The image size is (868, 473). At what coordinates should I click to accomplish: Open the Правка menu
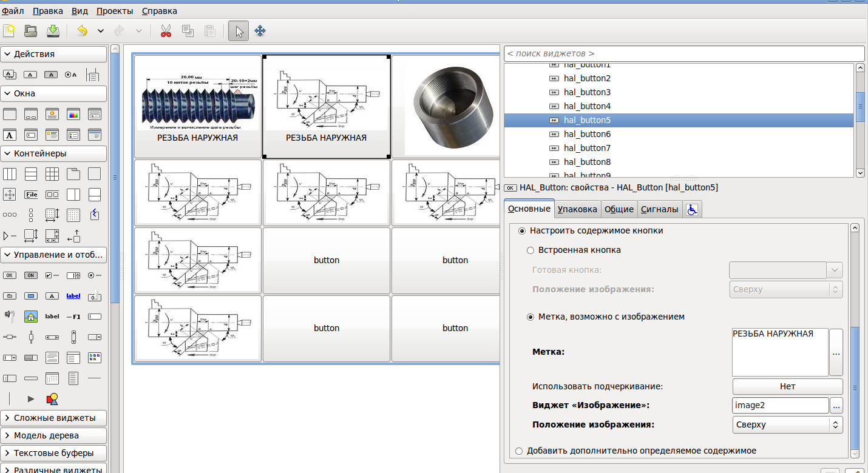coord(48,11)
